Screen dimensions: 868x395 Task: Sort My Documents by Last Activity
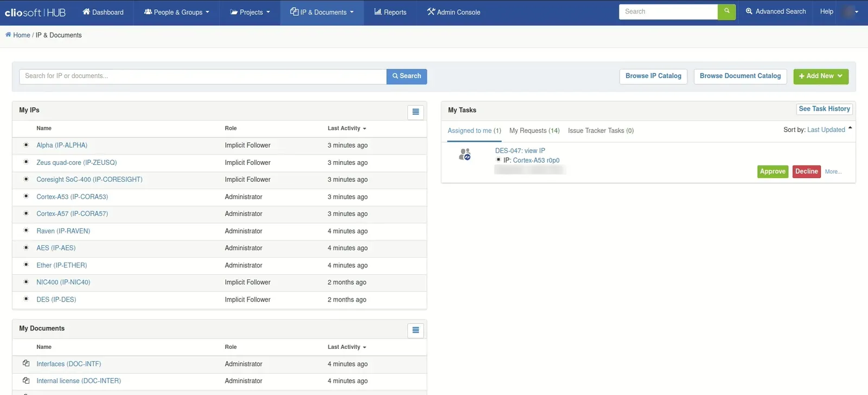click(347, 347)
